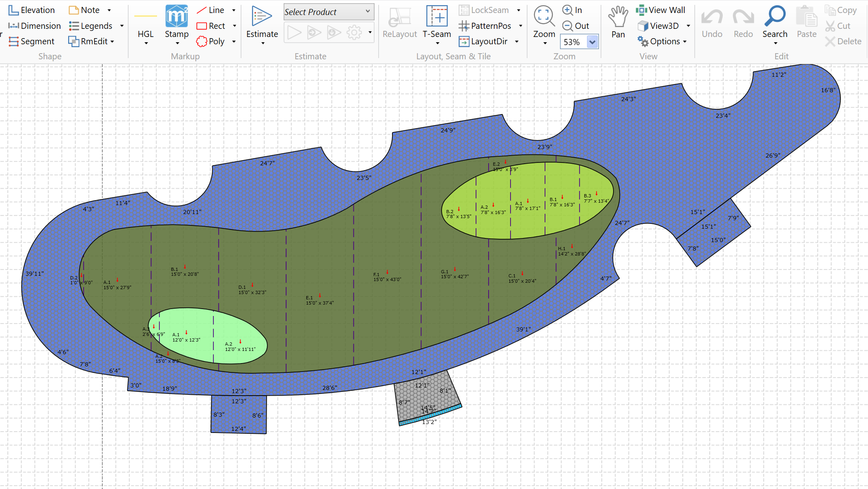868x489 pixels.
Task: Open the Legends tool
Action: (x=90, y=26)
